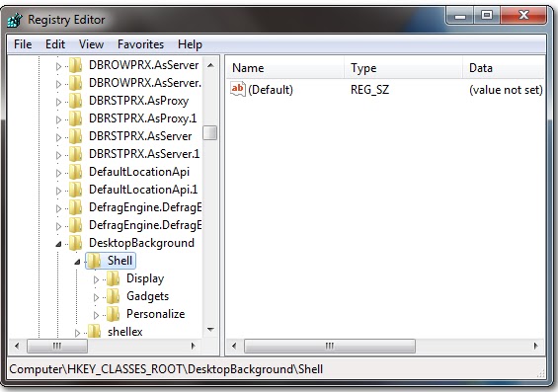Open the Help menu
558x392 pixels.
190,44
